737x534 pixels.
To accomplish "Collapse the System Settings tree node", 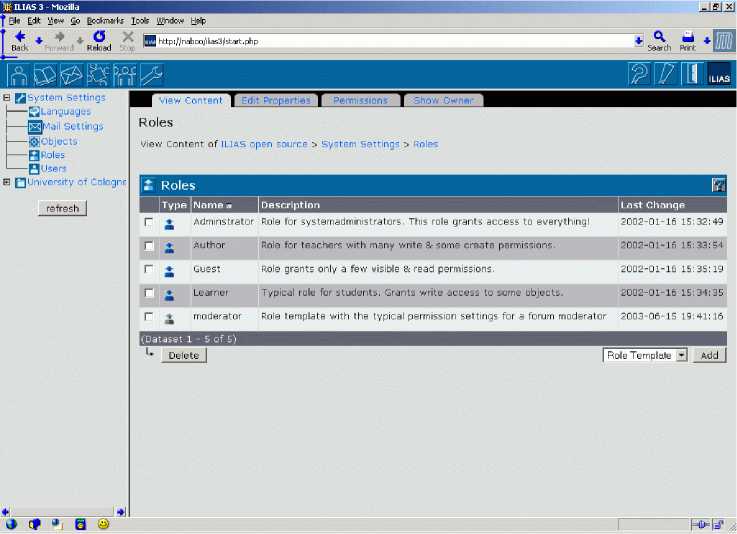I will (x=7, y=98).
